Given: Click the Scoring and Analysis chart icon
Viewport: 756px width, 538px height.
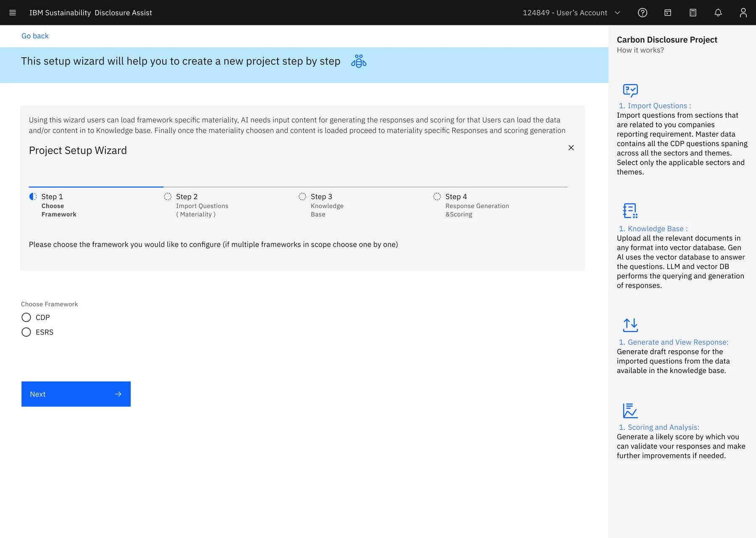Looking at the screenshot, I should tap(630, 411).
